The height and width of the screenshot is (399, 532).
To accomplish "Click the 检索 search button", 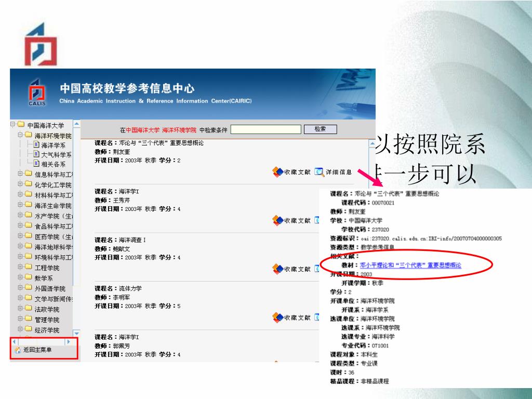I will 320,129.
